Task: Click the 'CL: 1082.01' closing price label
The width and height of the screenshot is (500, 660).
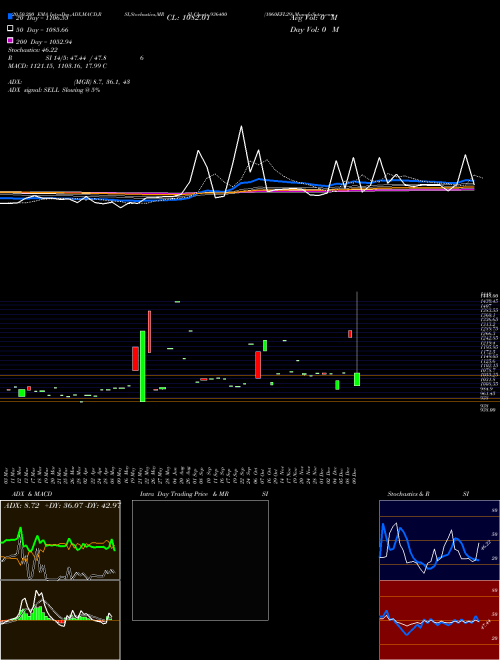Action: (188, 18)
